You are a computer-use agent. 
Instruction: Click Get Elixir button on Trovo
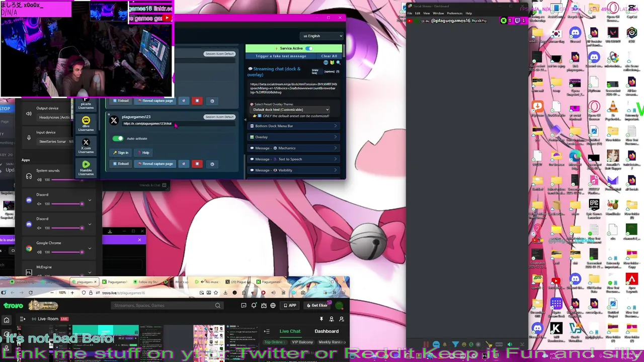(x=317, y=305)
